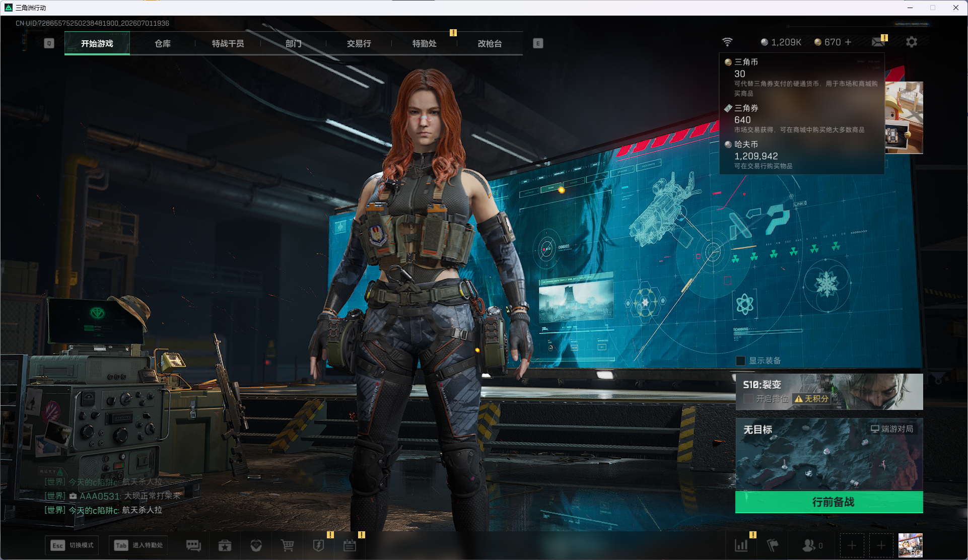Check the Wi-Fi network status icon

tap(727, 42)
